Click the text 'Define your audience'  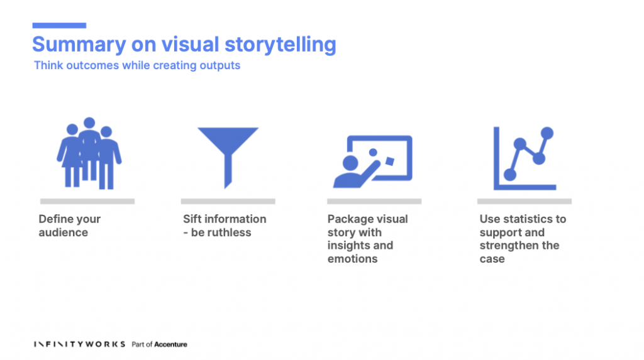70,226
